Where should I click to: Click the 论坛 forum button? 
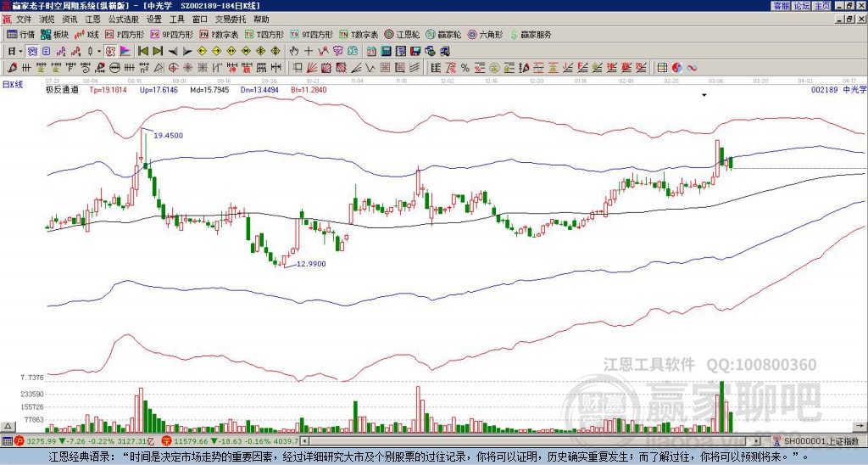(x=801, y=6)
